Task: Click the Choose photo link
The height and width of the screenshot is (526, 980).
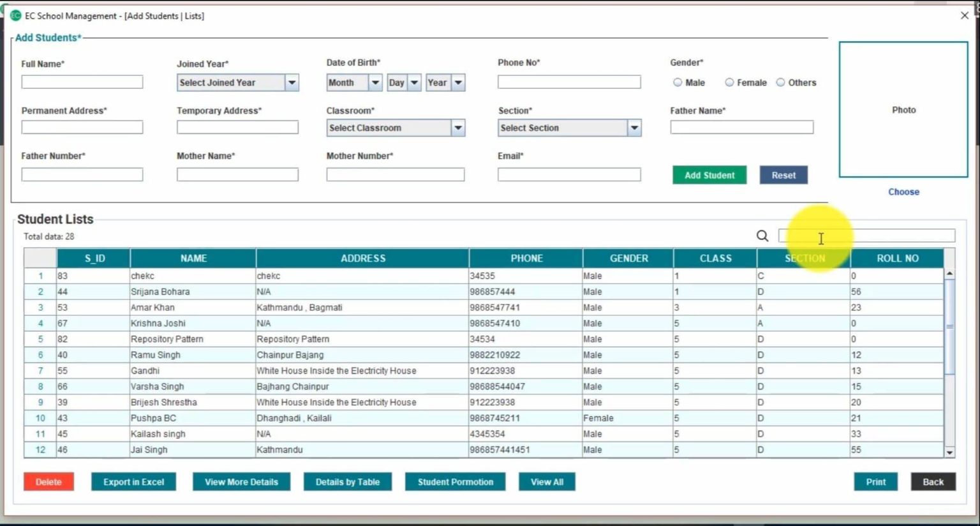Action: 903,192
